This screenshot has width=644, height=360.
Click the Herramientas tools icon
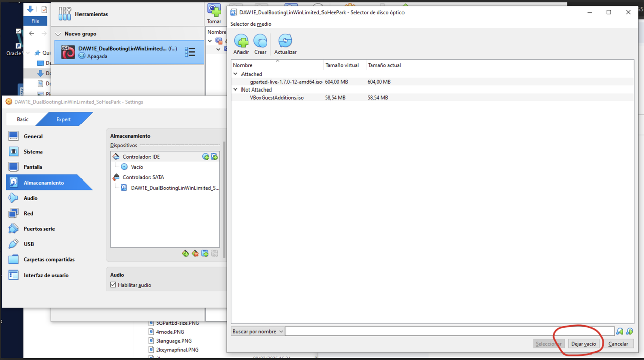click(65, 14)
